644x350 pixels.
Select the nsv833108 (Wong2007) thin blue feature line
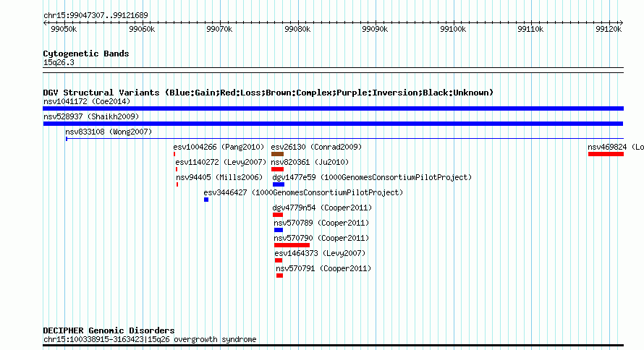point(344,139)
